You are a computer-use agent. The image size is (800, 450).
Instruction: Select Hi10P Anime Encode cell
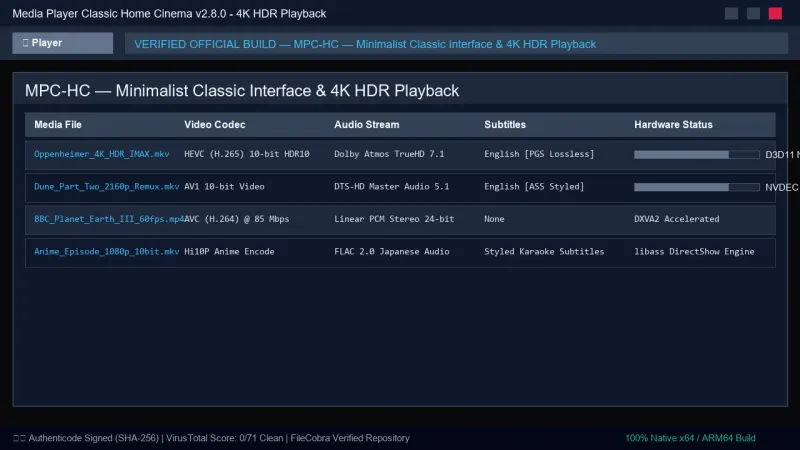tap(229, 252)
